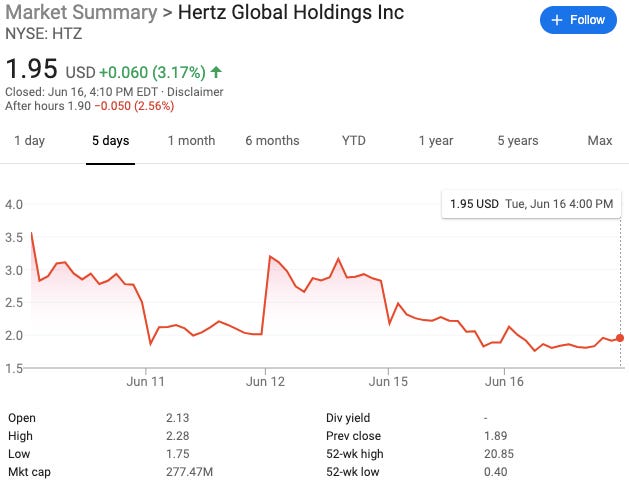Image resolution: width=629 pixels, height=481 pixels.
Task: Click the Jun 16 axis label
Action: click(505, 381)
